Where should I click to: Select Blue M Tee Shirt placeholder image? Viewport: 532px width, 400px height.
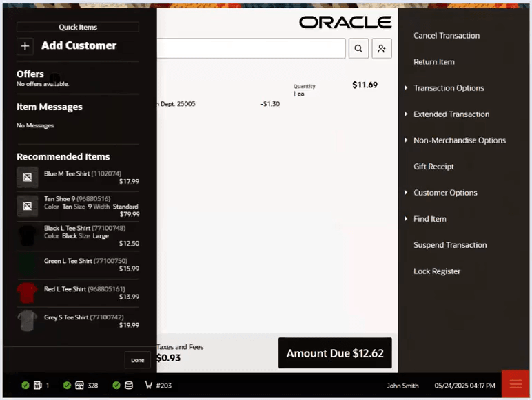[28, 177]
